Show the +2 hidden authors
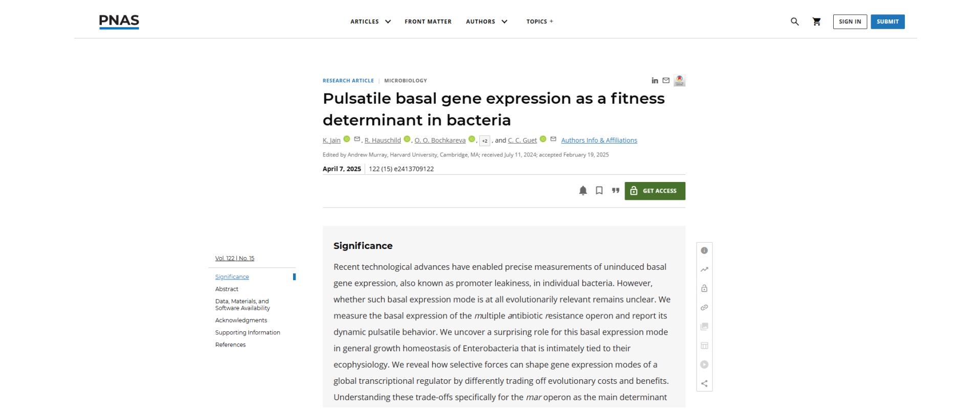This screenshot has height=413, width=980. coord(484,141)
